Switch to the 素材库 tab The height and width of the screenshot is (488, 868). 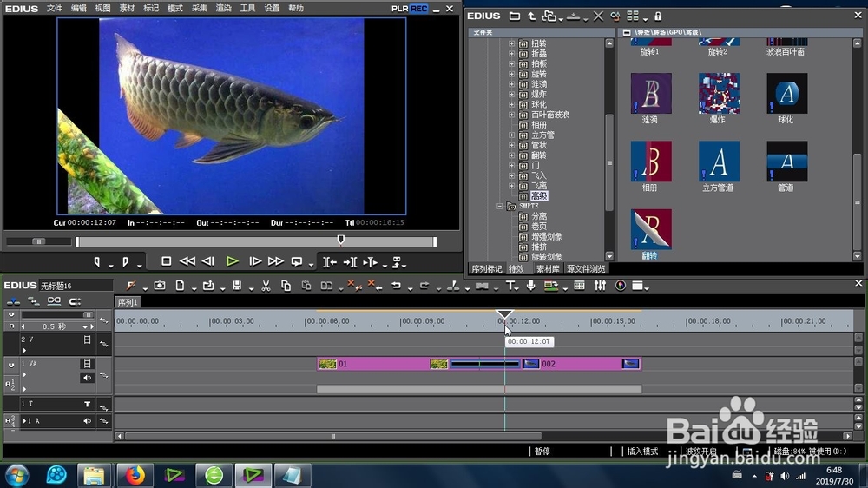click(547, 269)
